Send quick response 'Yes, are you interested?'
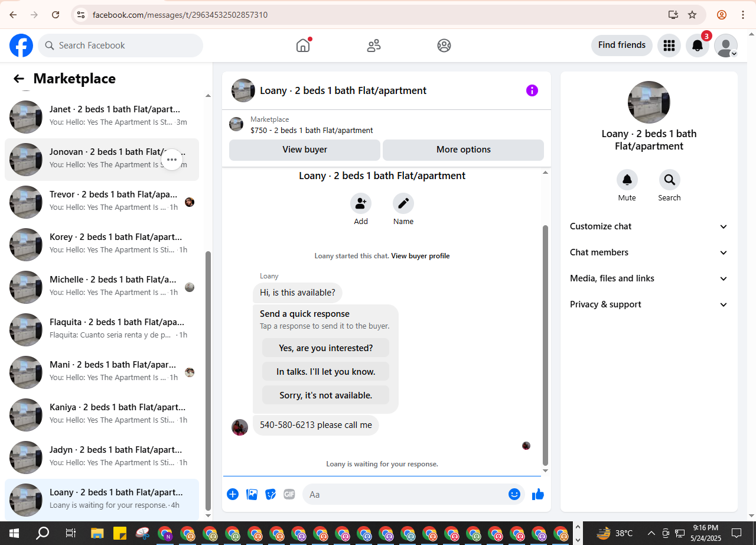756x545 pixels. click(x=326, y=348)
